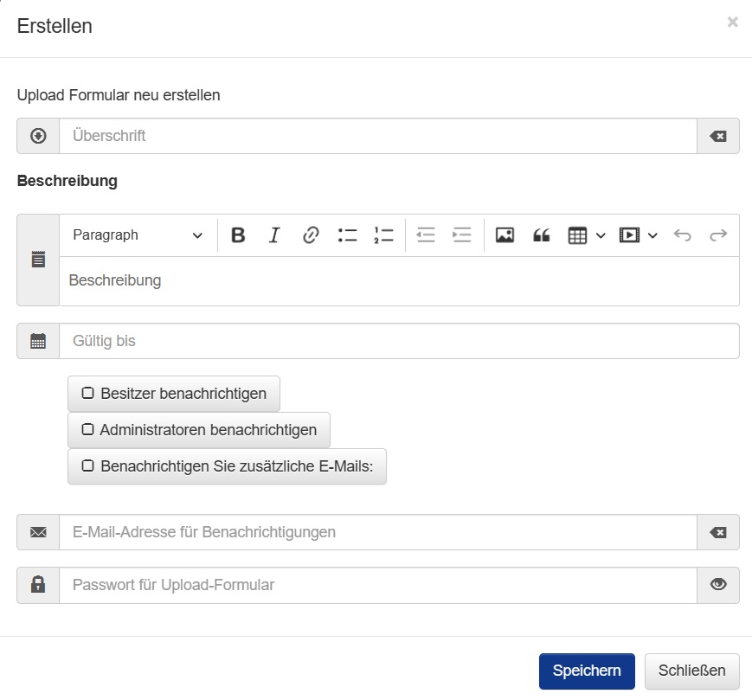Open the Paragraph style dropdown
Screen dimensions: 752x700
[138, 235]
